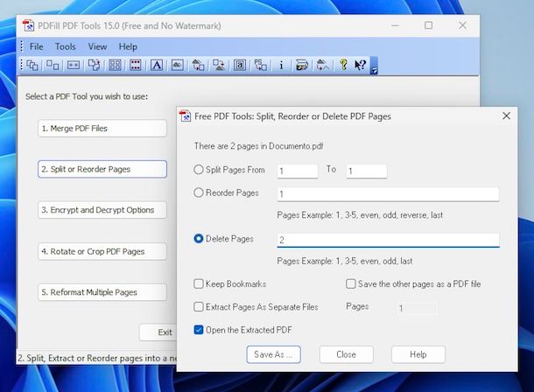534x392 pixels.
Task: Choose 3. Encrypt and Decrypt Options
Action: coord(102,210)
